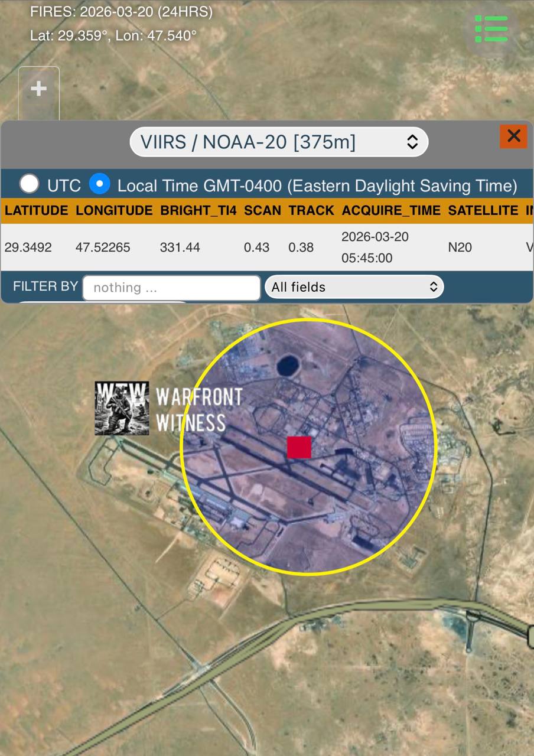The width and height of the screenshot is (534, 756).
Task: Select latitude value 29.3492 in table
Action: (28, 247)
